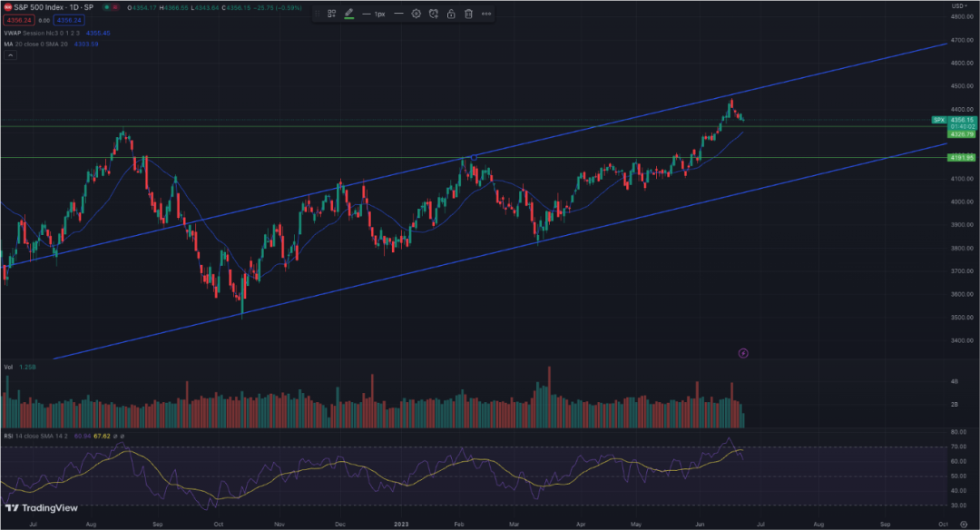Click the 2023 label on time axis
The height and width of the screenshot is (530, 980).
click(401, 524)
